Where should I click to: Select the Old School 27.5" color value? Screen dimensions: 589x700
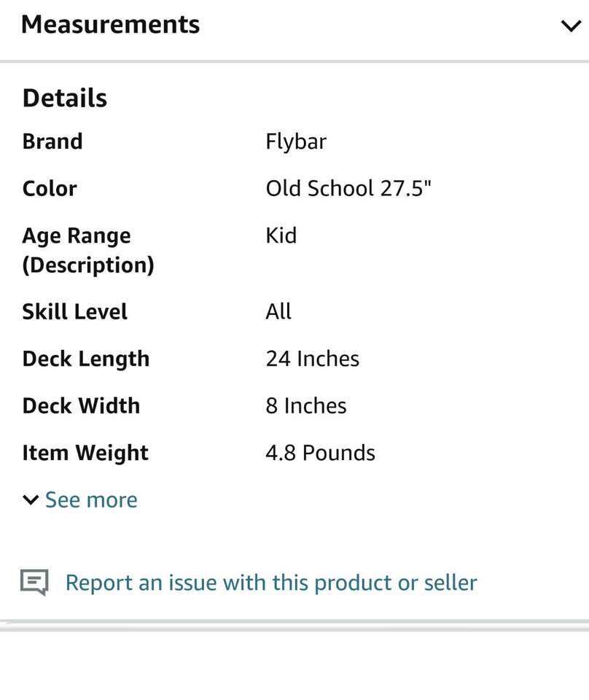348,189
